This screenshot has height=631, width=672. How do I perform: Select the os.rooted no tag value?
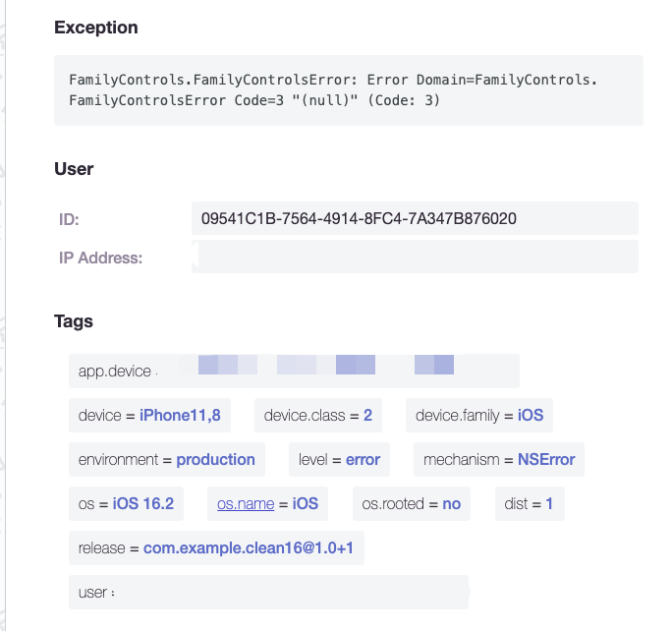(x=452, y=503)
